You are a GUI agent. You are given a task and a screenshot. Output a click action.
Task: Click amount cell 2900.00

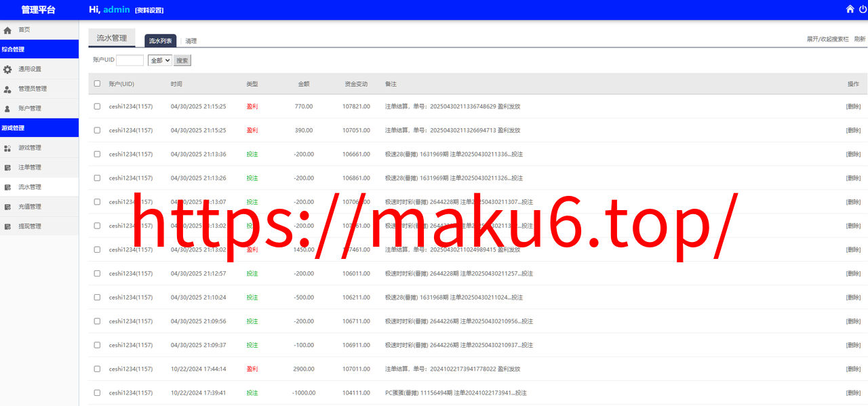coord(304,369)
